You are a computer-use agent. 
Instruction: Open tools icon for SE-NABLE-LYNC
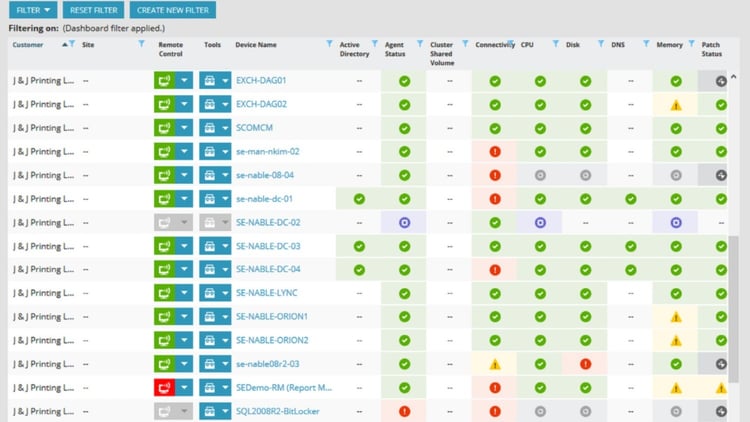coord(209,293)
